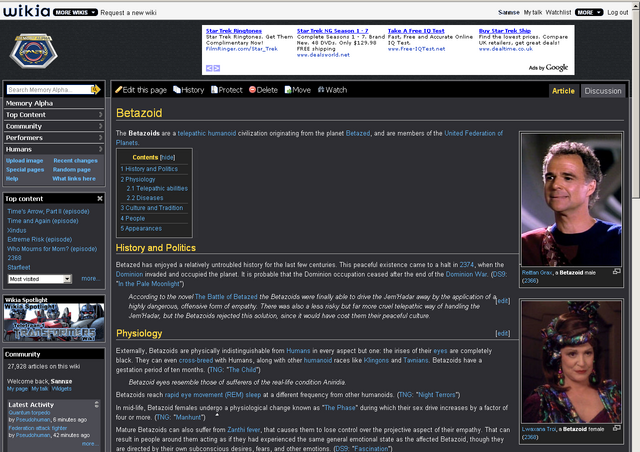Open Recent changes
Viewport: 640px width, 452px height.
pos(76,160)
